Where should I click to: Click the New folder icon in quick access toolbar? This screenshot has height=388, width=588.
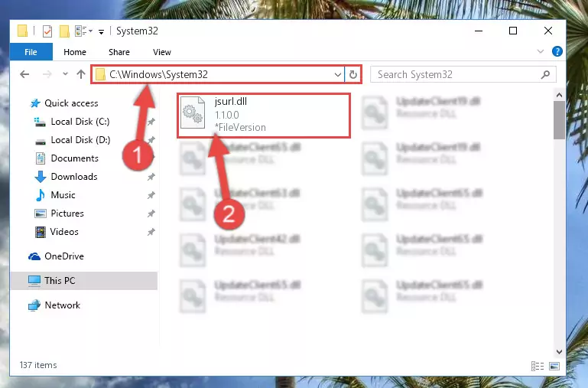click(64, 31)
